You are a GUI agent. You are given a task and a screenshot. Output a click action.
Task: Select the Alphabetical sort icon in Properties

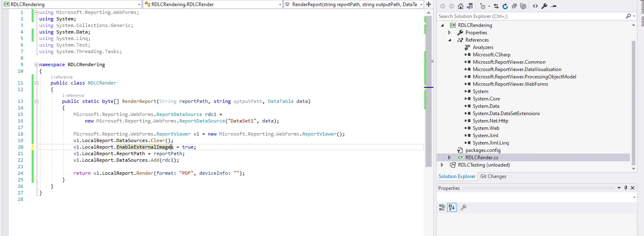pyautogui.click(x=452, y=207)
